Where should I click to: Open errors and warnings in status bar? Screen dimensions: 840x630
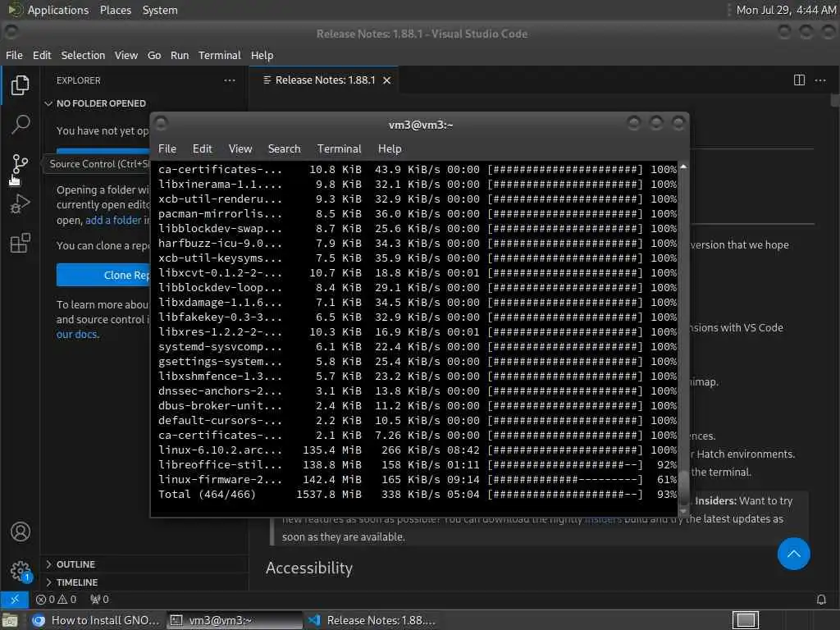pos(56,599)
